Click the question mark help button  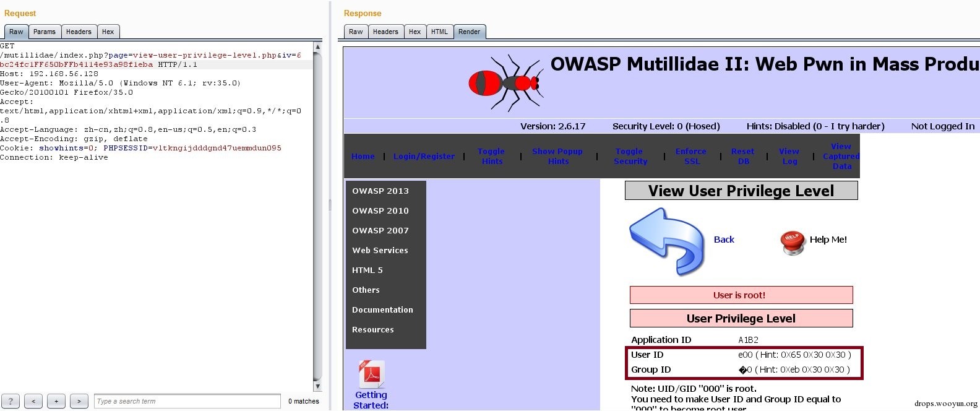[x=11, y=401]
